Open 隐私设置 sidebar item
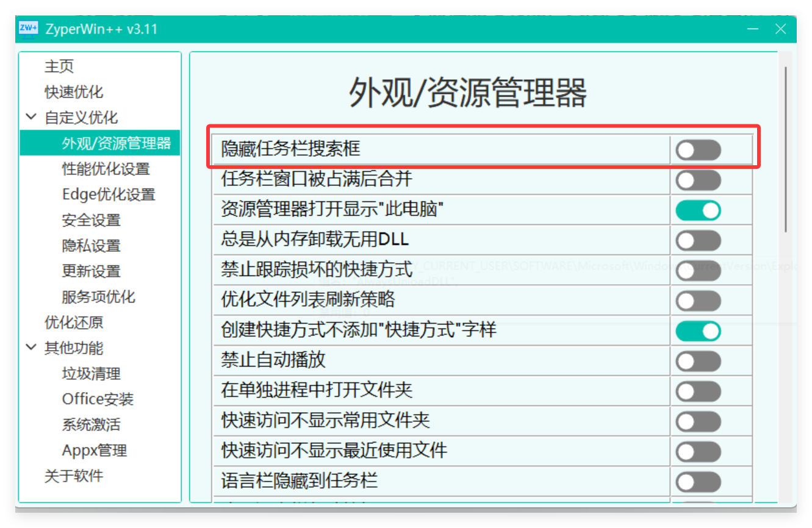The width and height of the screenshot is (812, 528). [91, 246]
